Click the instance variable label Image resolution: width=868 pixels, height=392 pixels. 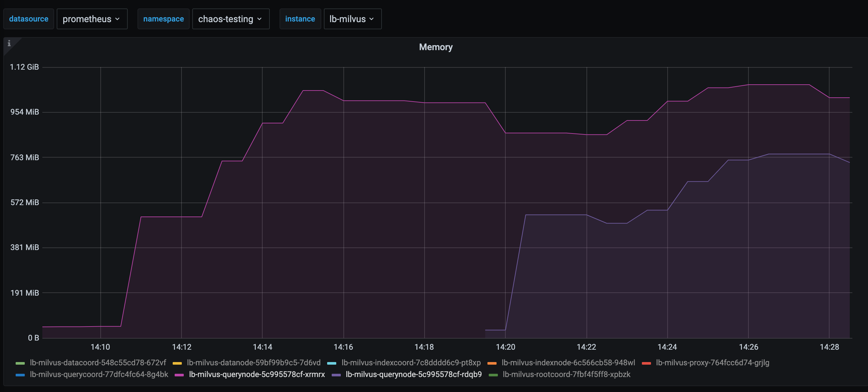(300, 19)
